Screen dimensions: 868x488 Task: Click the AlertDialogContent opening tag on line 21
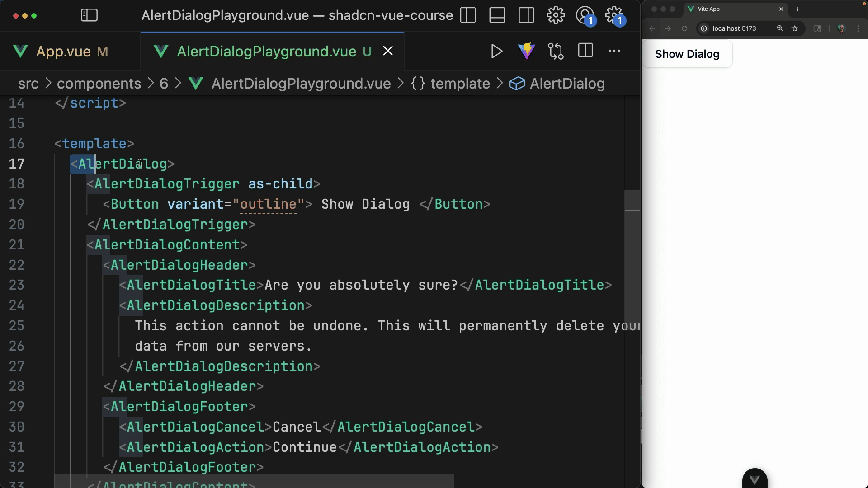coord(167,245)
